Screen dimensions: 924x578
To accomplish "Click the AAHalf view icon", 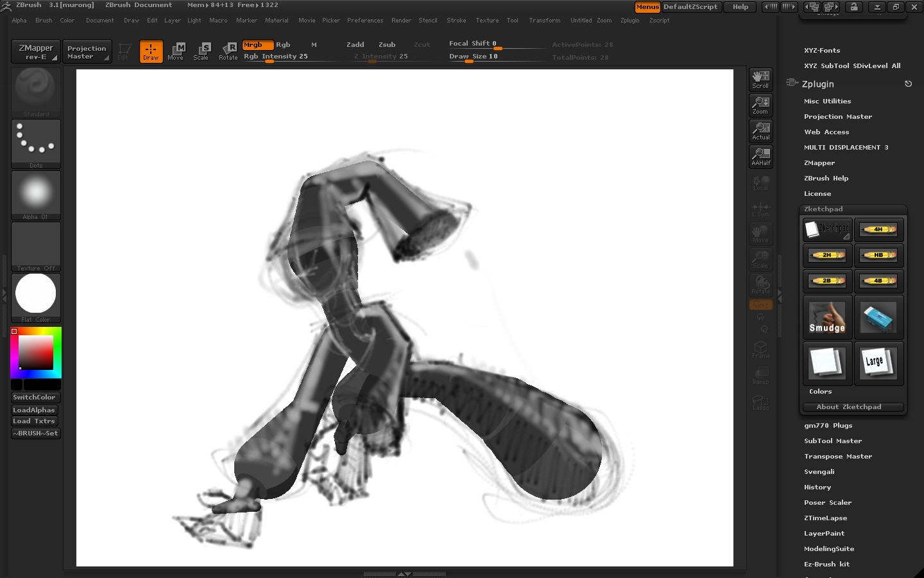I will (760, 157).
